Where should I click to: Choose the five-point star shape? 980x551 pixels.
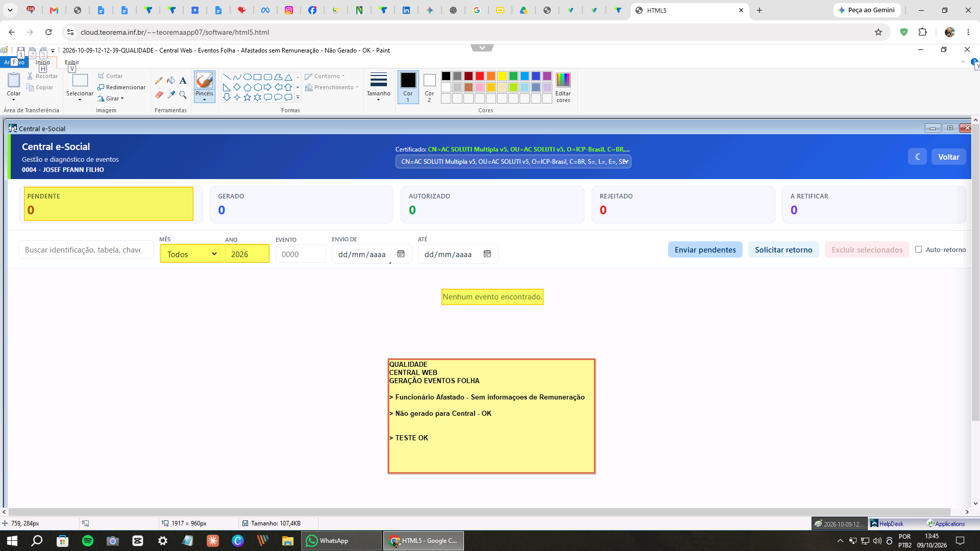(247, 97)
